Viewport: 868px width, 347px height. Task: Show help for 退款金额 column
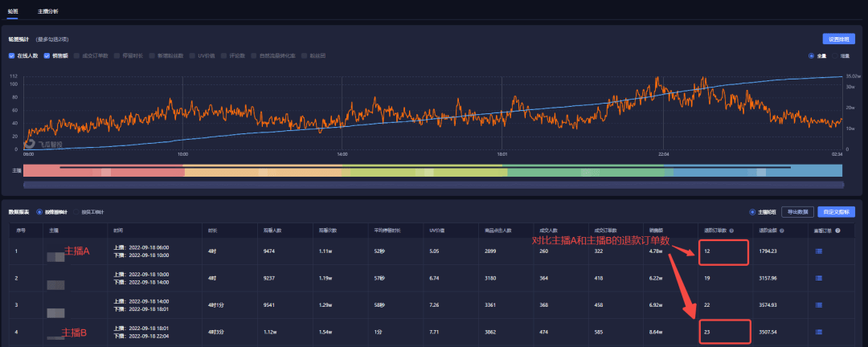(780, 231)
